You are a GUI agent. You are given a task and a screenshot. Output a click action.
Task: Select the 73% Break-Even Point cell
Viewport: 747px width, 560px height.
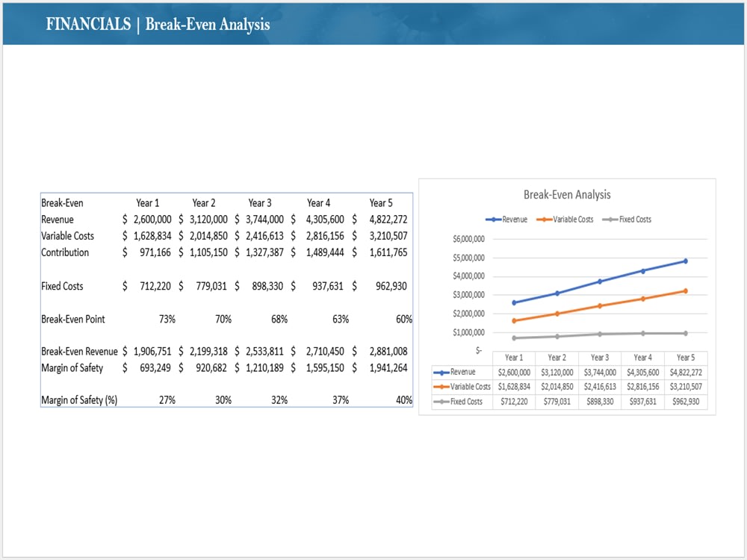coord(167,319)
